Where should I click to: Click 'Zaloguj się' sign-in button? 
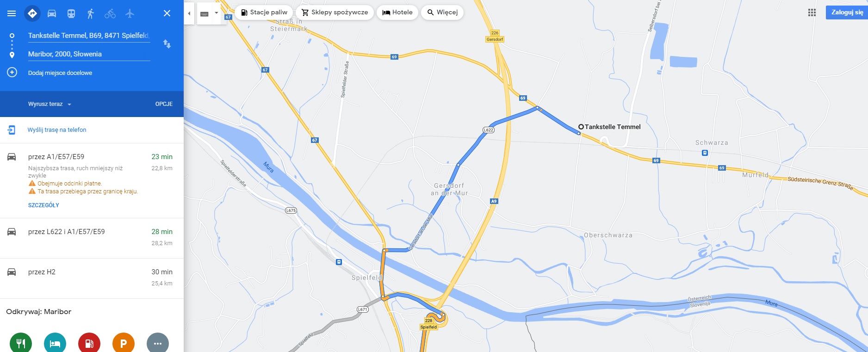point(847,12)
